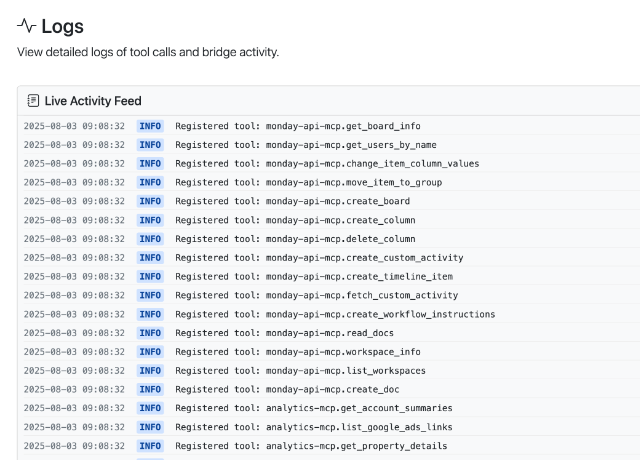Click the Logs pulse icon
Screen dimensions: 640x460
coord(27,26)
